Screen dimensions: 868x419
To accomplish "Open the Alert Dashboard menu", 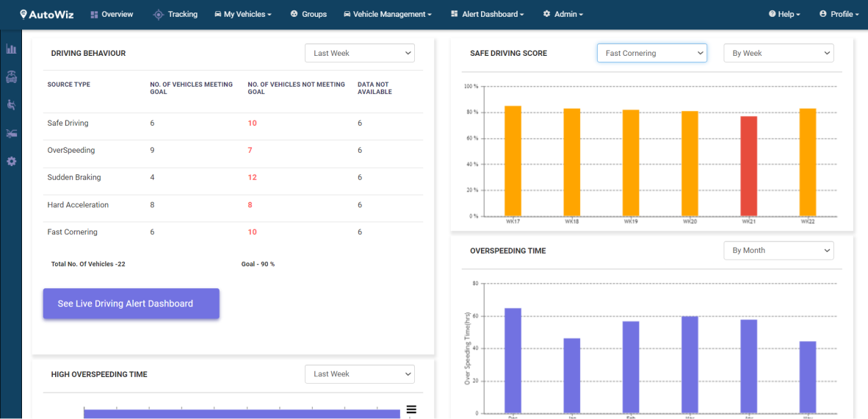I will [x=488, y=14].
